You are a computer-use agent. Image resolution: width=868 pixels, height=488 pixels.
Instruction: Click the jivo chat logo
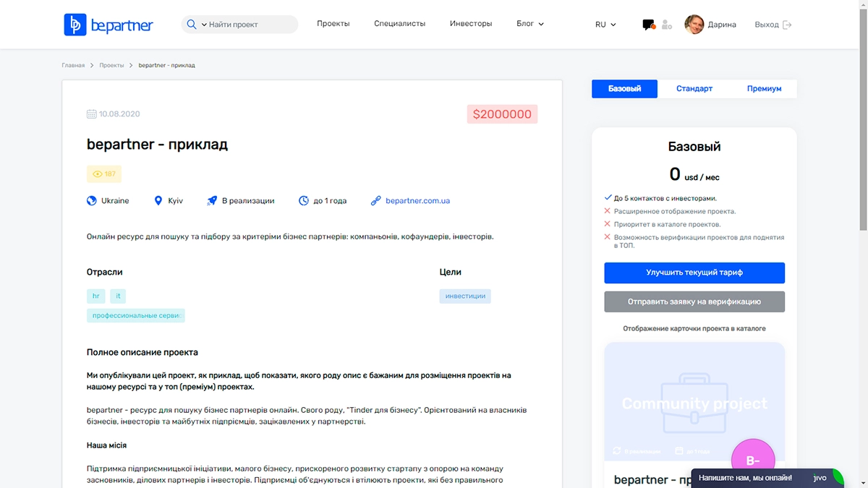[x=820, y=478]
